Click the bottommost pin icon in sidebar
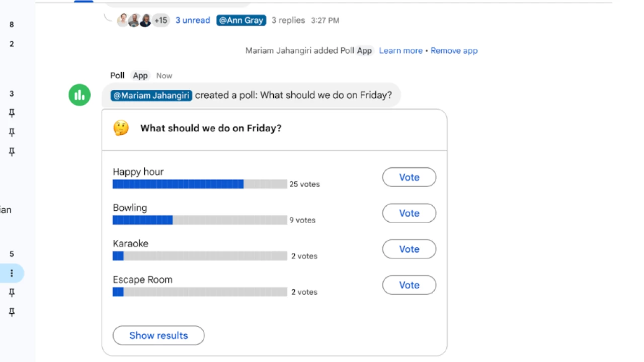Image resolution: width=644 pixels, height=362 pixels. pyautogui.click(x=12, y=312)
